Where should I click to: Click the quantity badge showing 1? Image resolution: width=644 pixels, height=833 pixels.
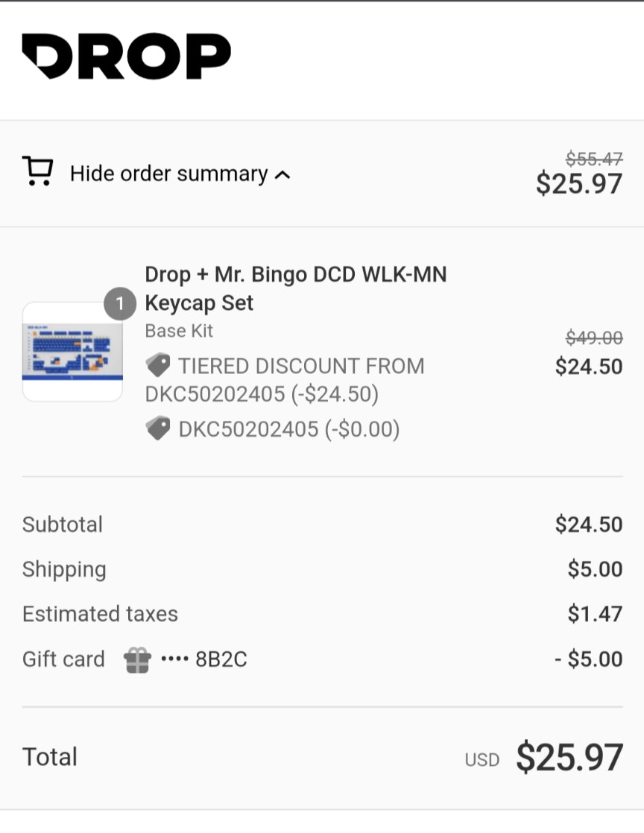[120, 303]
